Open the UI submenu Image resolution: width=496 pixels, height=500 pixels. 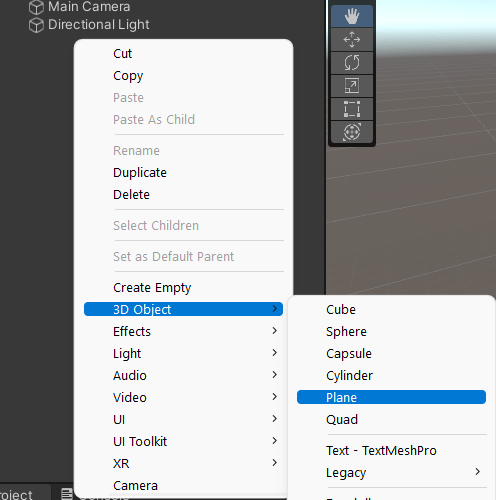[x=183, y=420]
